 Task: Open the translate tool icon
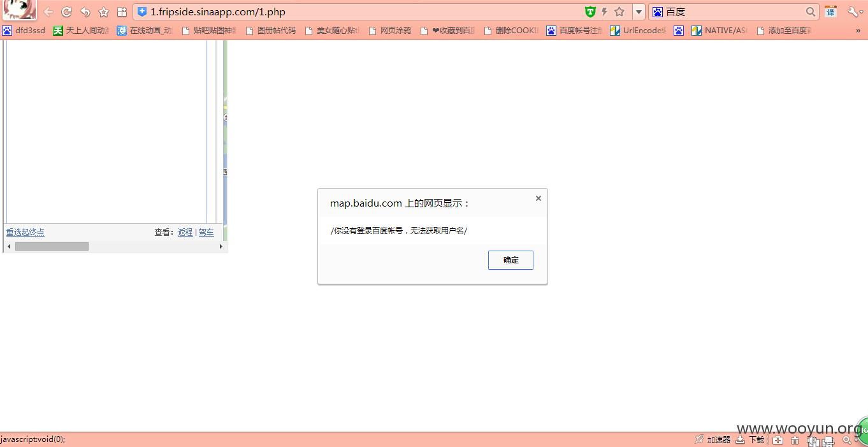(x=830, y=12)
